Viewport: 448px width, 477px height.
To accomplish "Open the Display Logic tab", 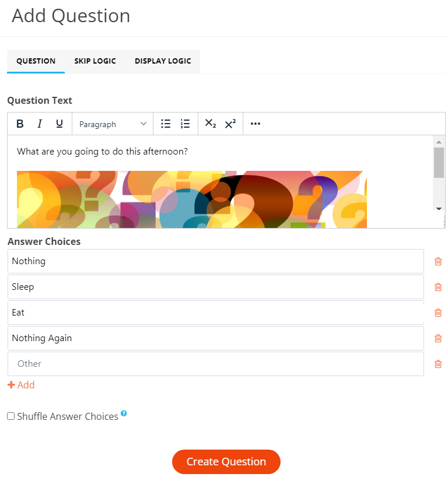I will 163,61.
